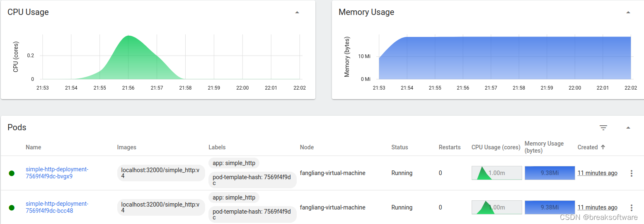The width and height of the screenshot is (644, 224).
Task: Click app: simple_http label of bvgx9
Action: (x=234, y=163)
